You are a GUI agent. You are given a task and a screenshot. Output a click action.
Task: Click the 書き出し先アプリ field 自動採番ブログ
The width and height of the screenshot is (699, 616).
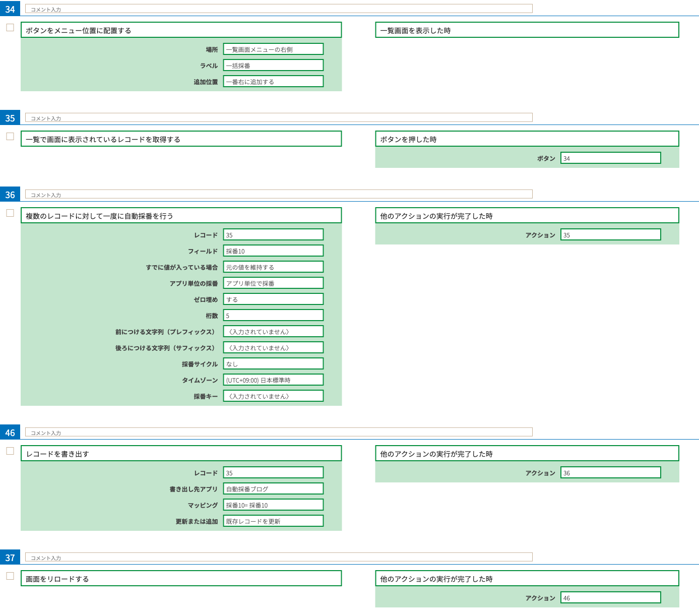[273, 489]
